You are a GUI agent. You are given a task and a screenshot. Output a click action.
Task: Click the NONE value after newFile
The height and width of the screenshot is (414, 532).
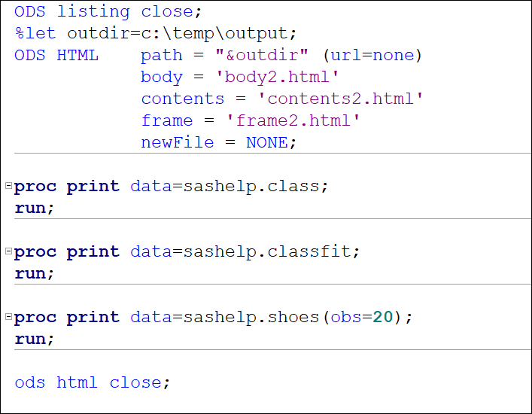point(266,142)
